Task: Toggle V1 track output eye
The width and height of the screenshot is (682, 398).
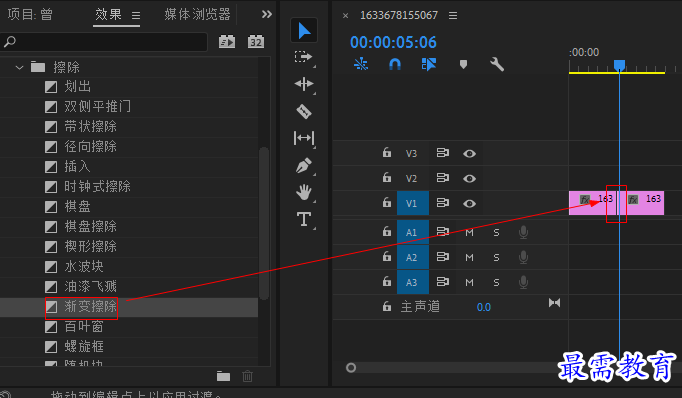Action: click(469, 204)
